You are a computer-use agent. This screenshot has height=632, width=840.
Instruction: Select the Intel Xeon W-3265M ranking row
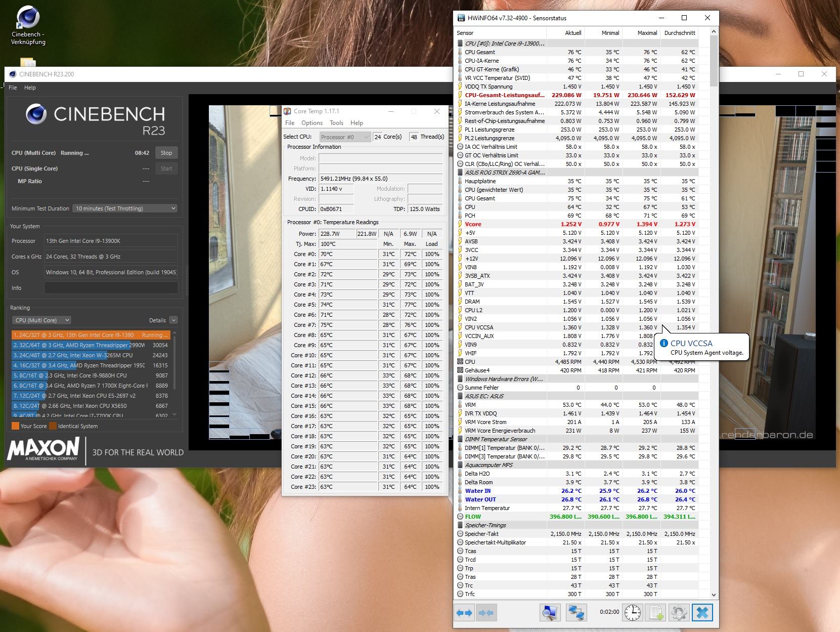coord(90,355)
